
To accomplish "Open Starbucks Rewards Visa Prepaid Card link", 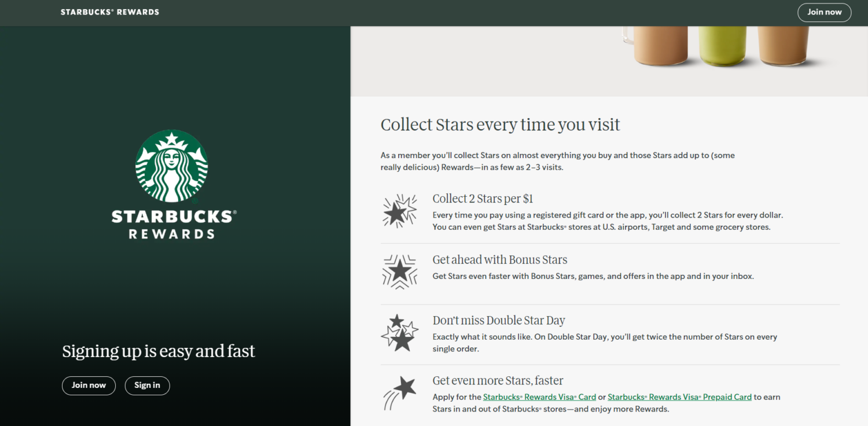I will [679, 397].
